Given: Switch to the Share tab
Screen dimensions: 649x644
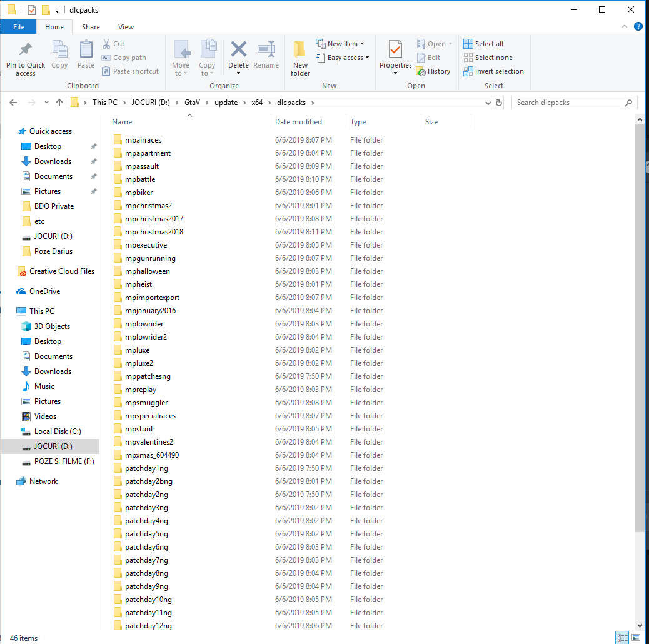Looking at the screenshot, I should [91, 27].
